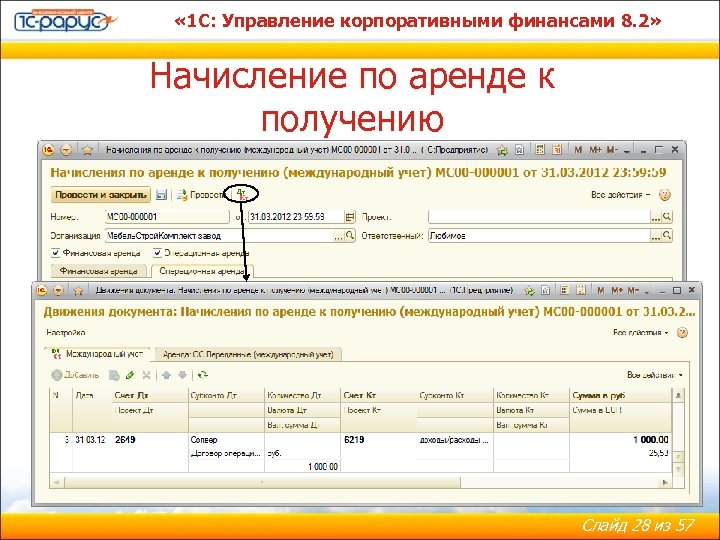This screenshot has width=720, height=540.
Task: Click the ellipsis select button of Организация field
Action: point(338,236)
